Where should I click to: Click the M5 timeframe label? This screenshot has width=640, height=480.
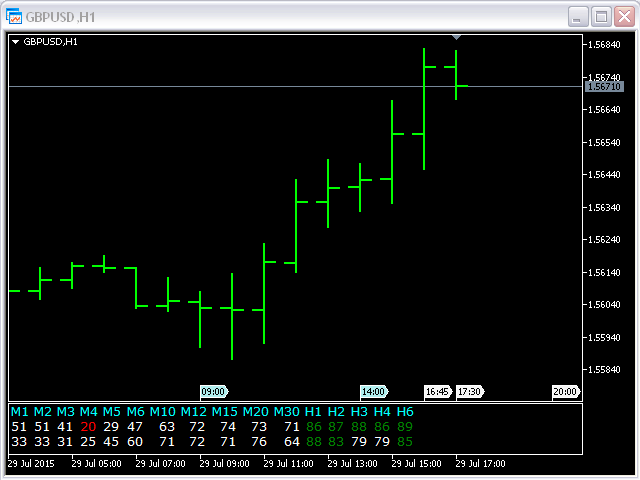[x=111, y=411]
